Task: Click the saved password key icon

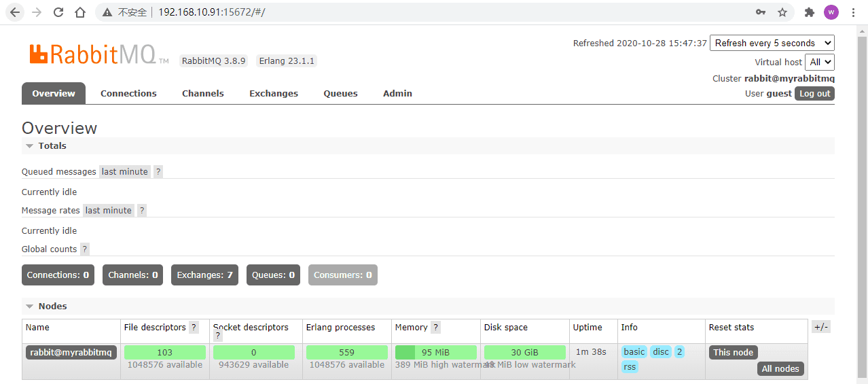Action: click(761, 12)
